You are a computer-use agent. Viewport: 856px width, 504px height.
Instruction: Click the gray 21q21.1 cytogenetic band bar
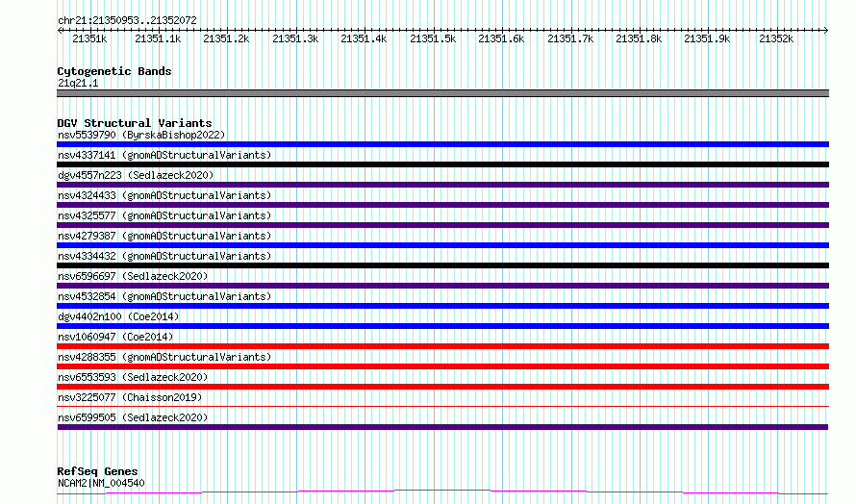[x=442, y=93]
